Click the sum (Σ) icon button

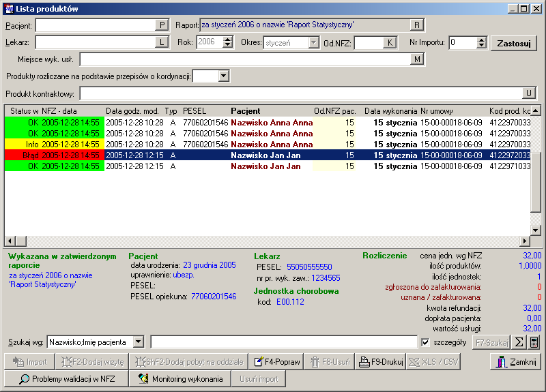coord(519,342)
